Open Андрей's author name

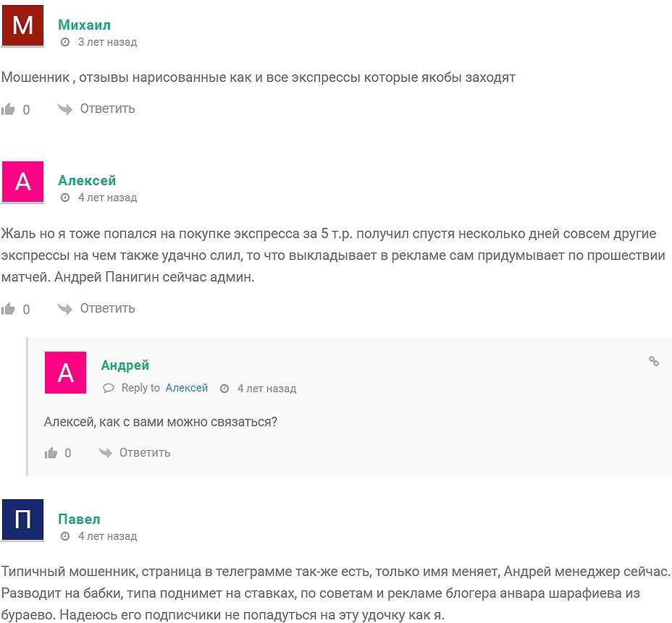coord(125,365)
